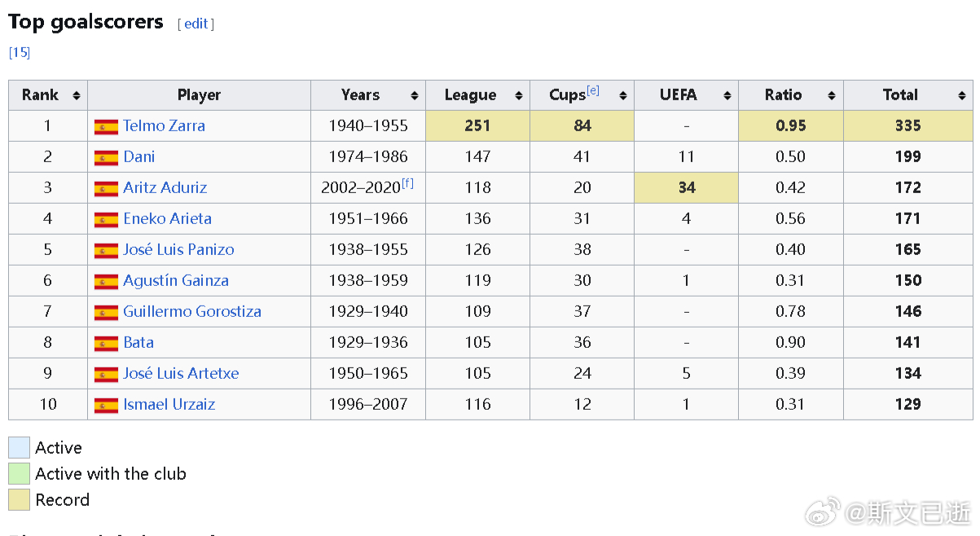Click the flag icon beside Aritz Aduriz
The image size is (980, 536).
(106, 188)
